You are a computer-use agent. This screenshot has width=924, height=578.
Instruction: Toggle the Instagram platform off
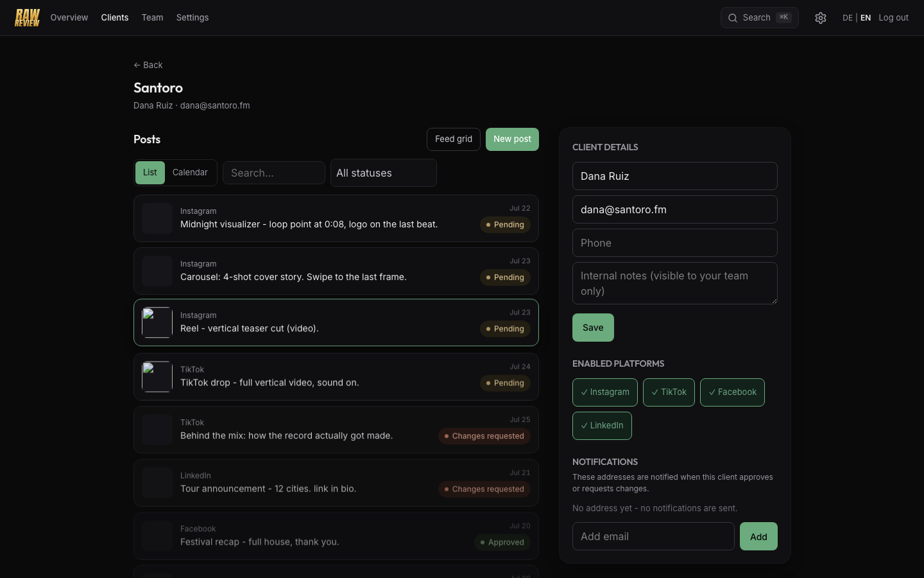tap(605, 392)
